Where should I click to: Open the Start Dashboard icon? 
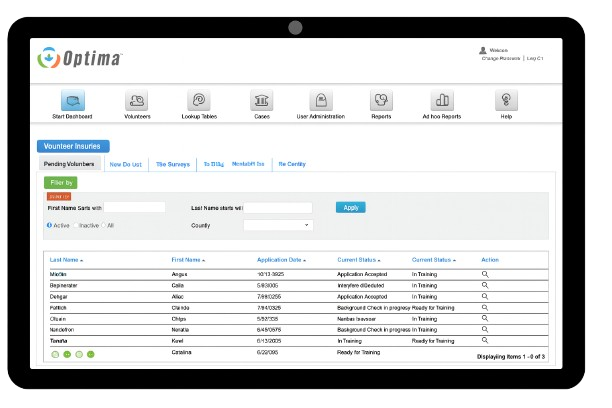click(x=72, y=101)
